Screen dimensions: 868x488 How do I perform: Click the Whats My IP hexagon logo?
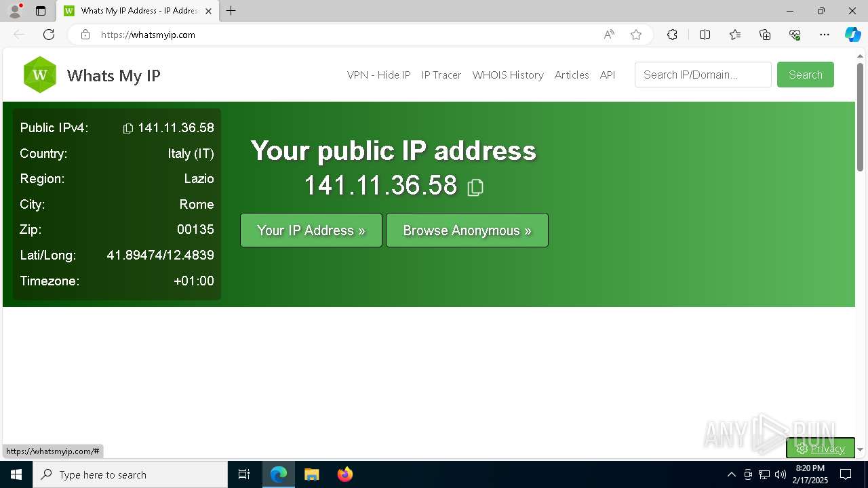coord(40,75)
